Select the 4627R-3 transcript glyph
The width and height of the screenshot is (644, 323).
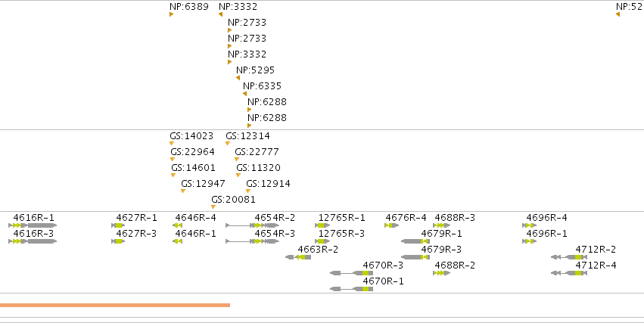point(118,241)
